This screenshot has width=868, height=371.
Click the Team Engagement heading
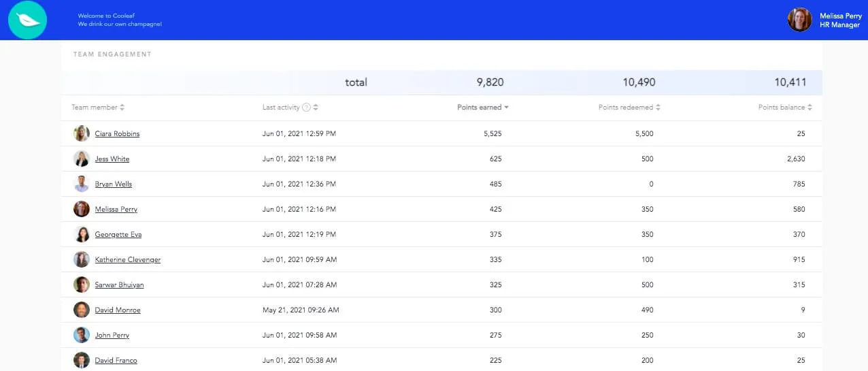112,54
